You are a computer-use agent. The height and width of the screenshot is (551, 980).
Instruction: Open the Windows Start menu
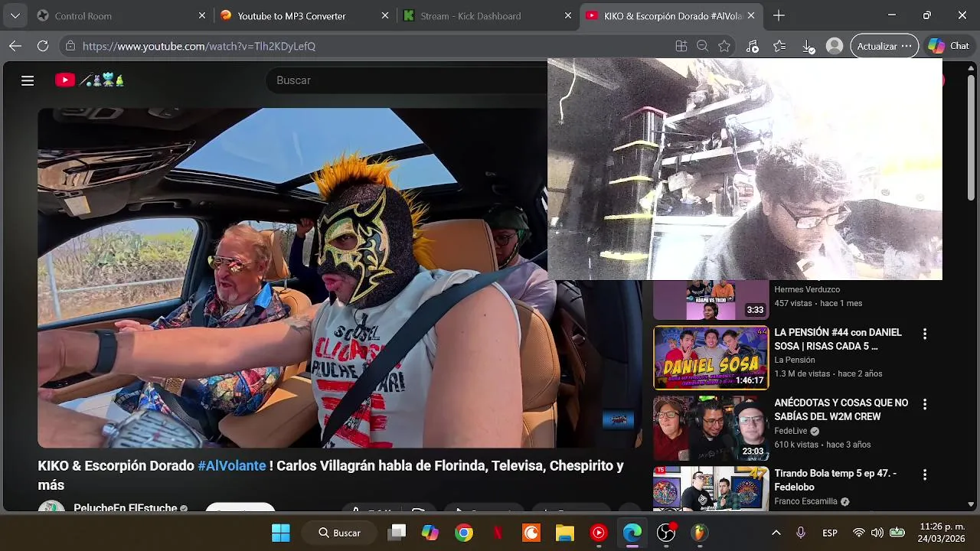pyautogui.click(x=281, y=533)
